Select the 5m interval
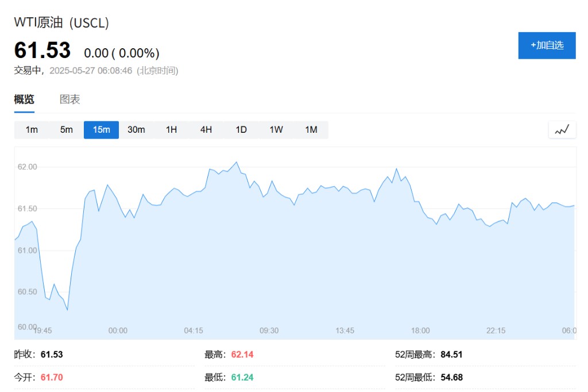Image resolution: width=588 pixels, height=392 pixels. 67,130
